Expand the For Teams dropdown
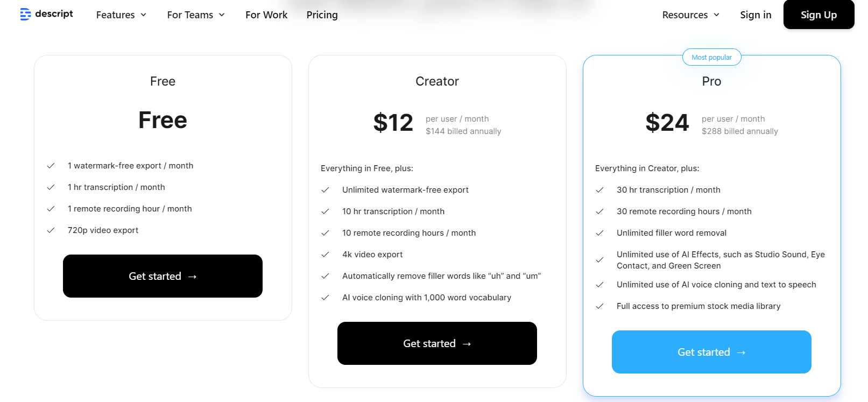 [x=196, y=15]
